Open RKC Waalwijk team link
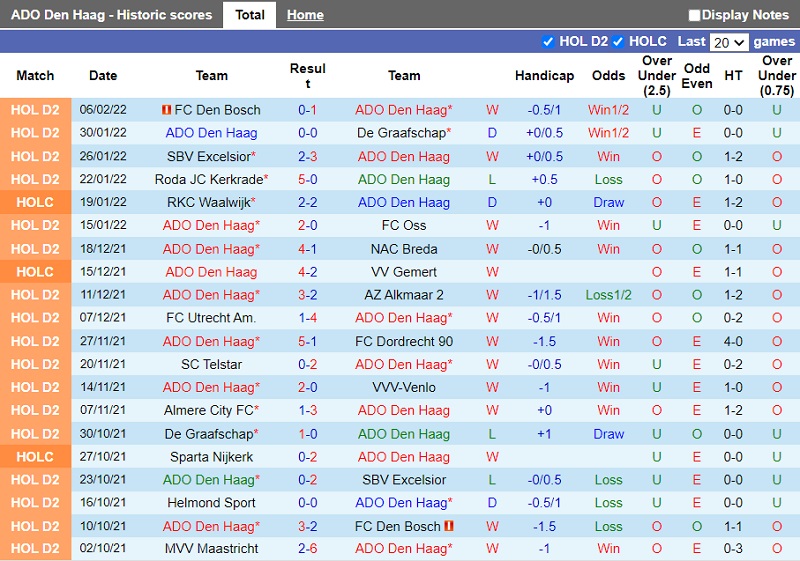Image resolution: width=800 pixels, height=561 pixels. coord(211,202)
